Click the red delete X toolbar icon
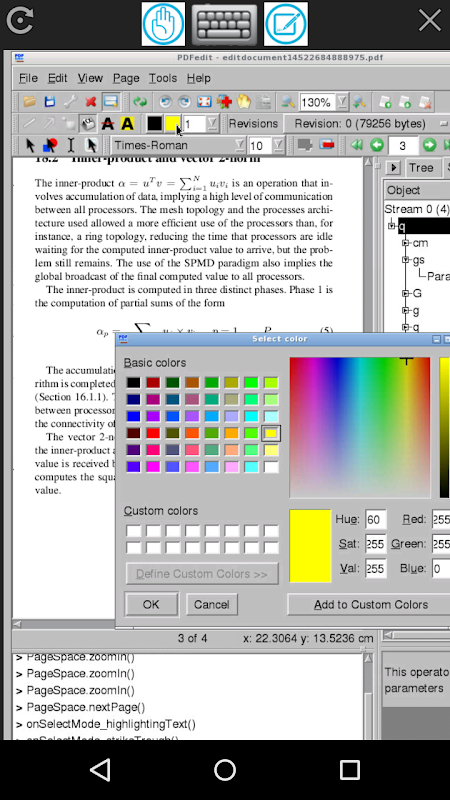Viewport: 450px width, 800px height. (90, 102)
